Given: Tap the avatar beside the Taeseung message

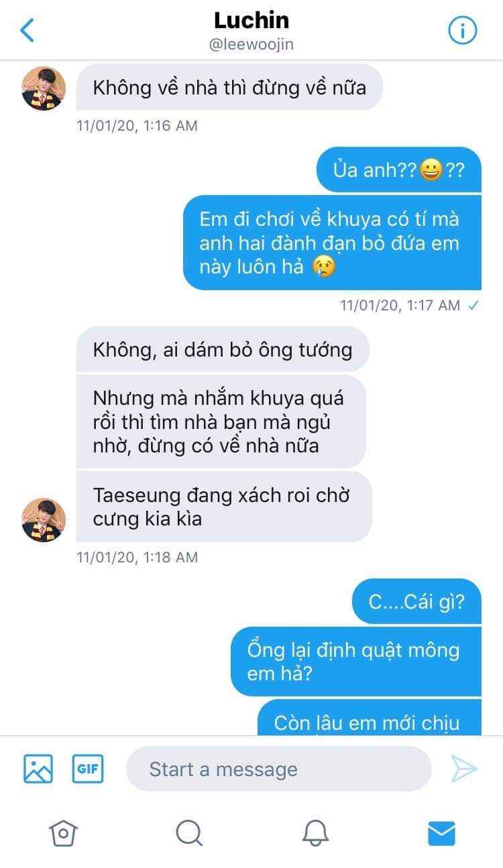Looking at the screenshot, I should click(44, 519).
